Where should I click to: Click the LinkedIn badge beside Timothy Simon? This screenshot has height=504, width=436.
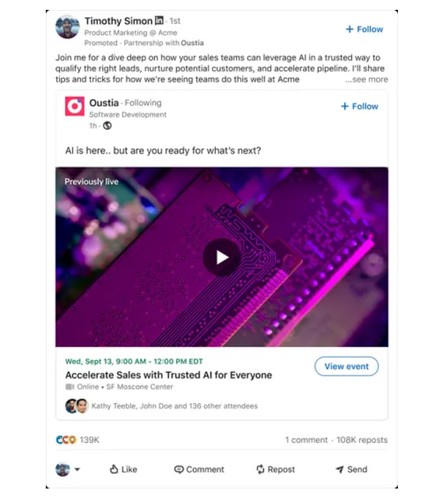pyautogui.click(x=159, y=21)
